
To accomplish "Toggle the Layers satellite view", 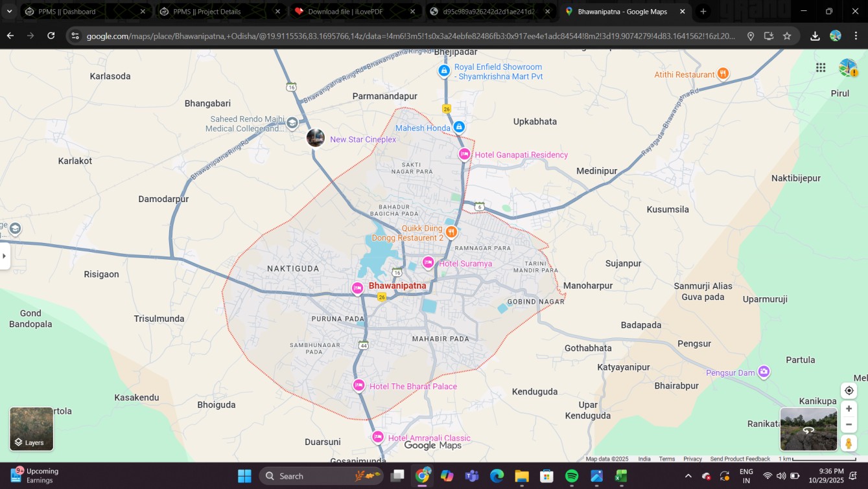I will [32, 429].
